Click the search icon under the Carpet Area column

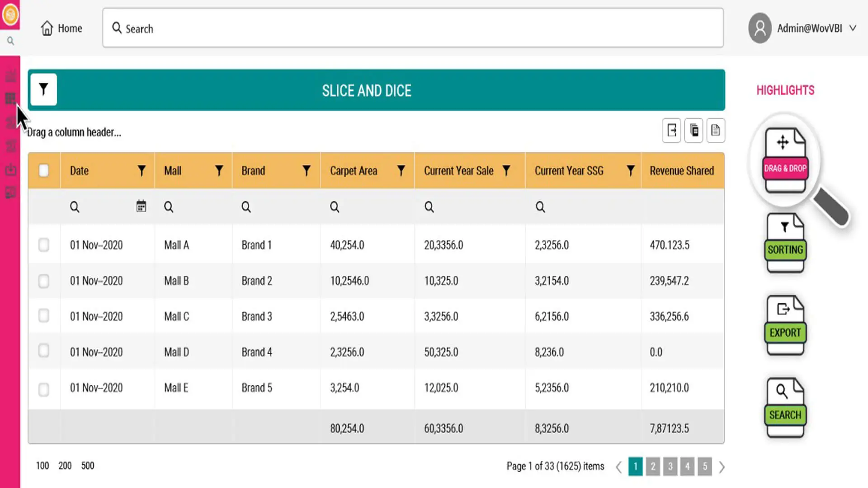click(335, 207)
